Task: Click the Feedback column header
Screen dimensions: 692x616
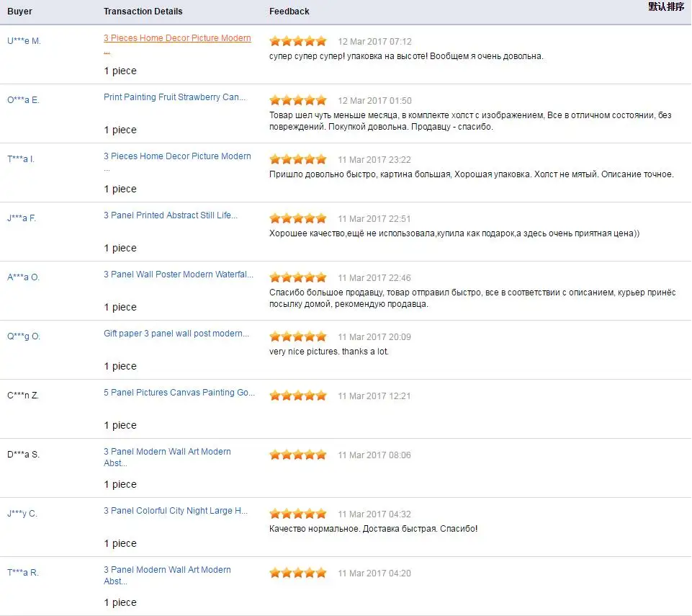Action: pos(289,11)
